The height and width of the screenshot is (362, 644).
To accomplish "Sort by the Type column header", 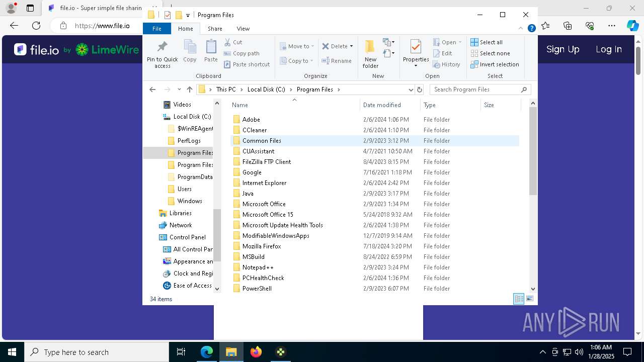I will [450, 105].
